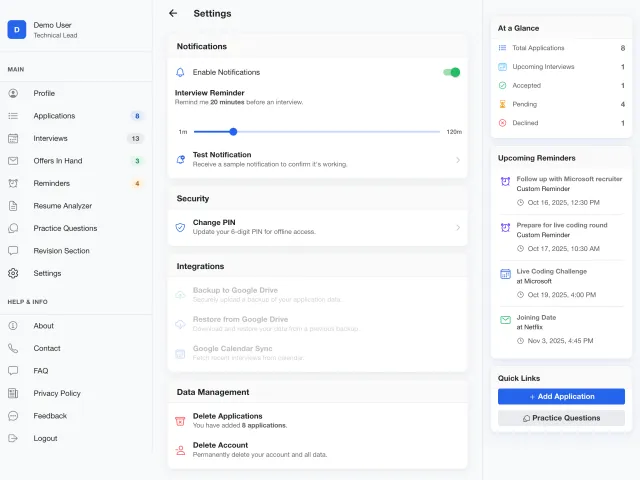The image size is (640, 480).
Task: Click the Practice Questions quick link button
Action: pos(561,418)
